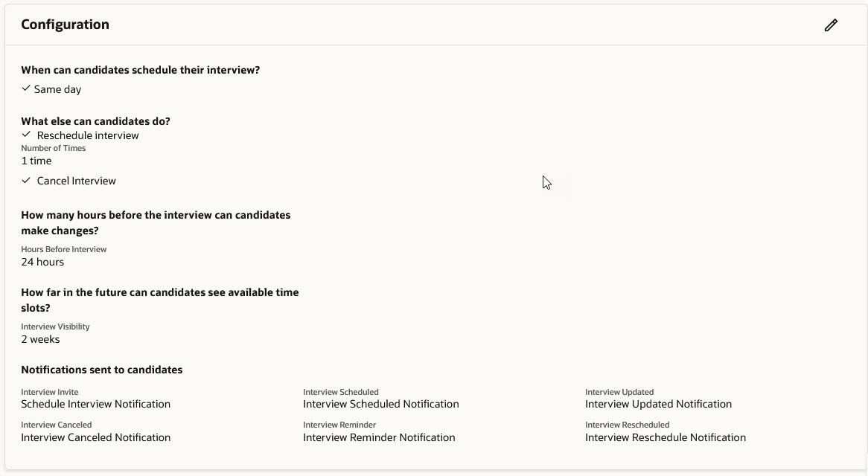
Task: Click the cursor pointer area in the panel
Action: [x=545, y=181]
